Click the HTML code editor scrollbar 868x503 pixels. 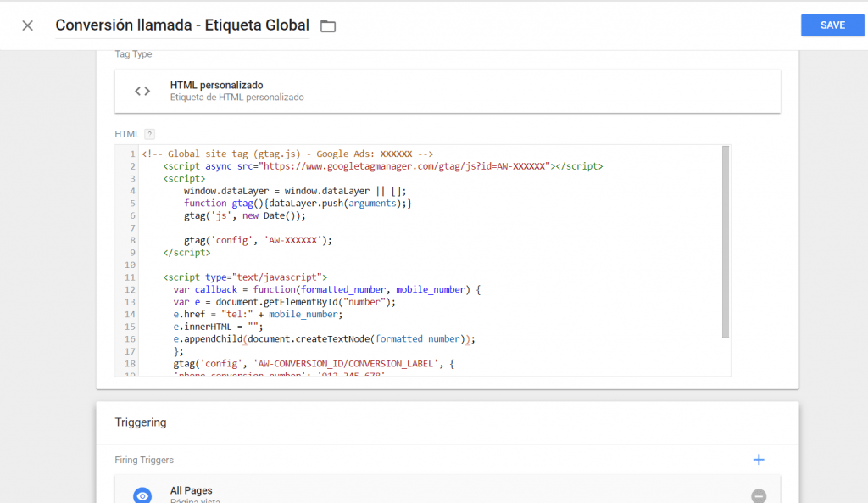[x=726, y=242]
